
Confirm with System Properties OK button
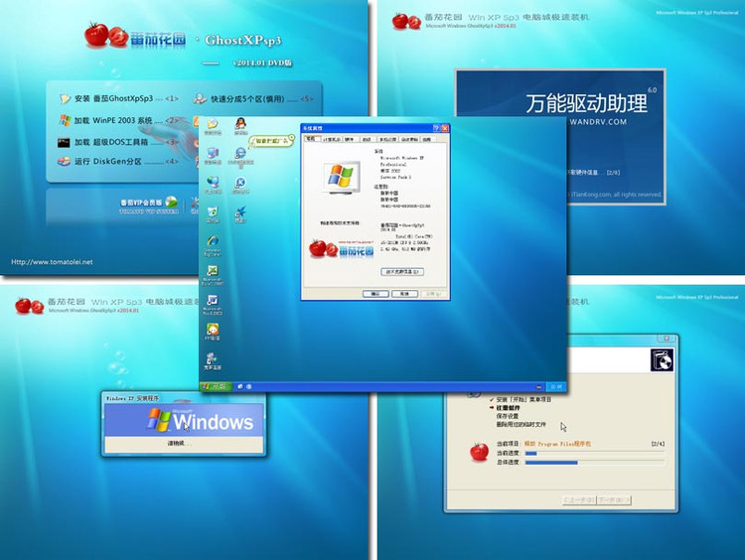[375, 294]
